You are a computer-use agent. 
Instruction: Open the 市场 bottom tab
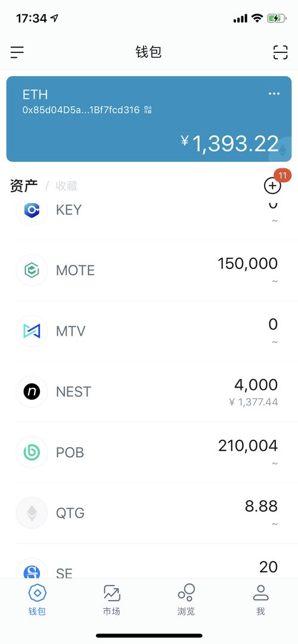[x=111, y=600]
